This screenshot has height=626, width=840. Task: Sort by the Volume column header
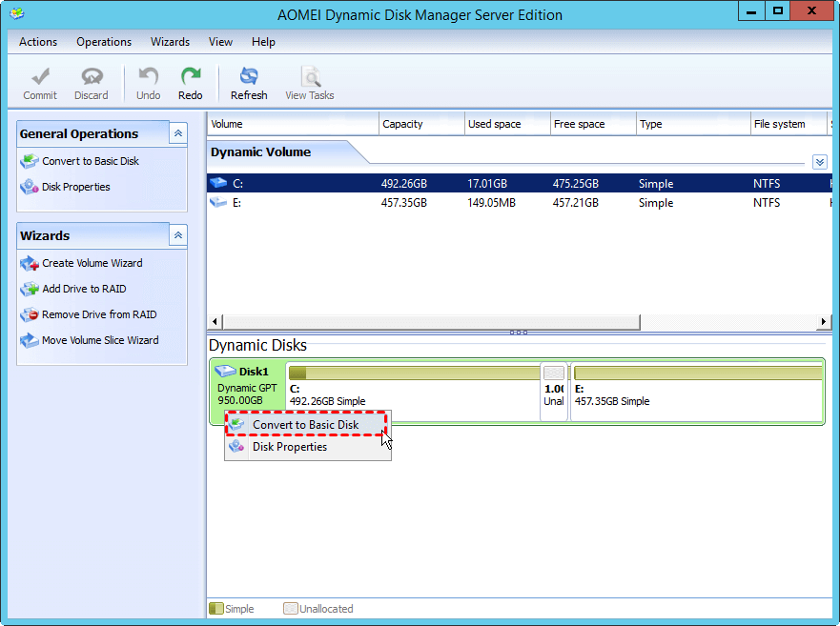293,124
